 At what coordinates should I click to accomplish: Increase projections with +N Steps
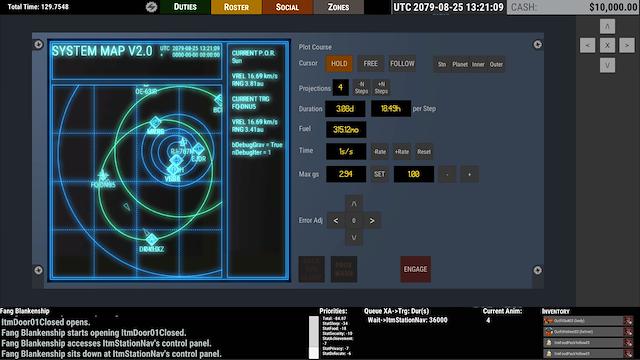click(x=381, y=88)
